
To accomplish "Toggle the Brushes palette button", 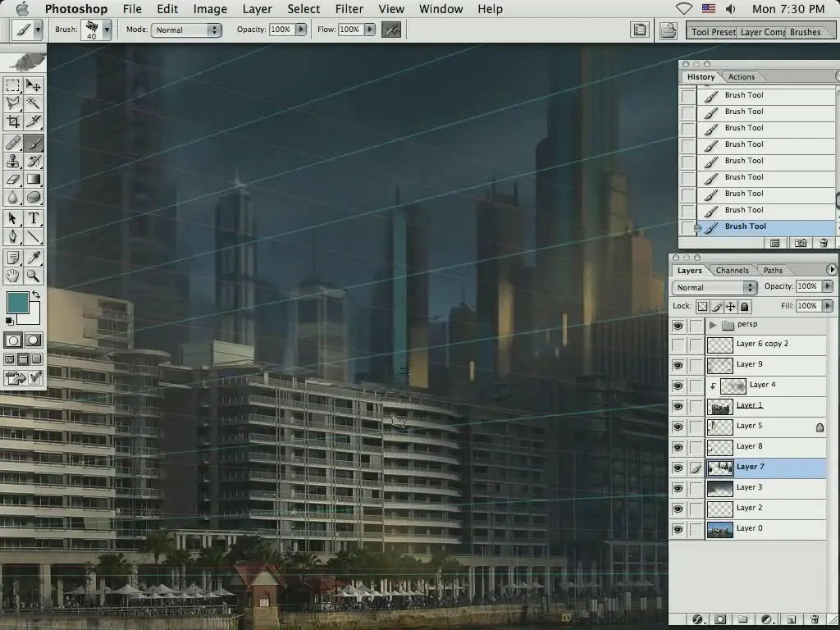I will click(805, 32).
